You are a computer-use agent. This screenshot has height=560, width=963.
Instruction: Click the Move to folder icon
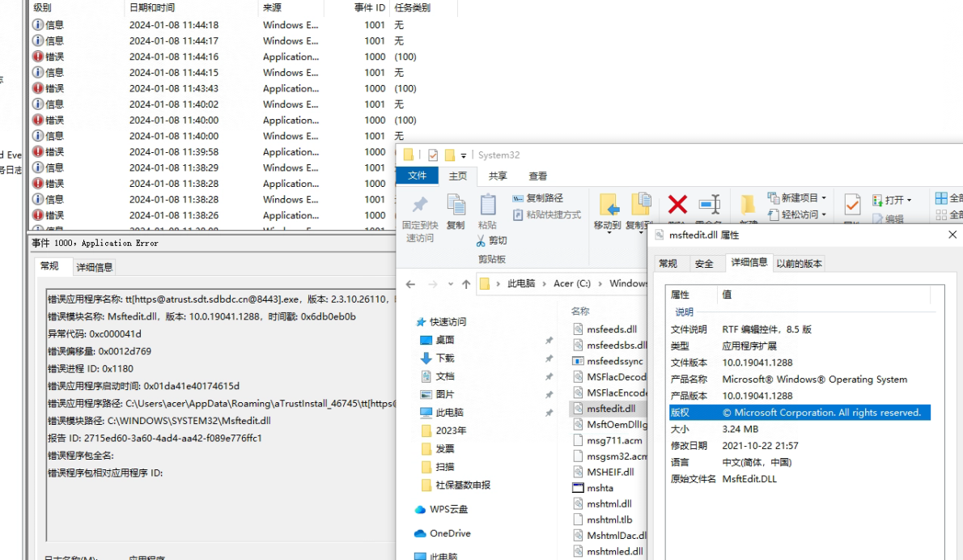click(x=609, y=205)
